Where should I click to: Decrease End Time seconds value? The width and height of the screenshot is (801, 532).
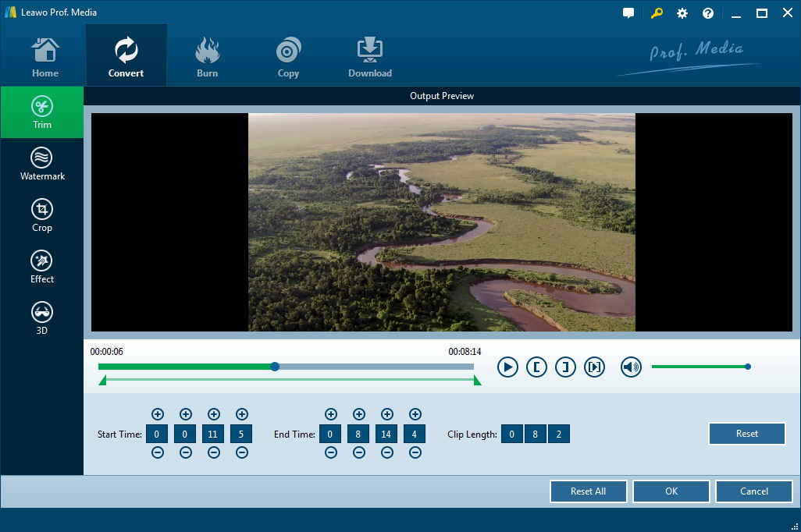point(387,452)
